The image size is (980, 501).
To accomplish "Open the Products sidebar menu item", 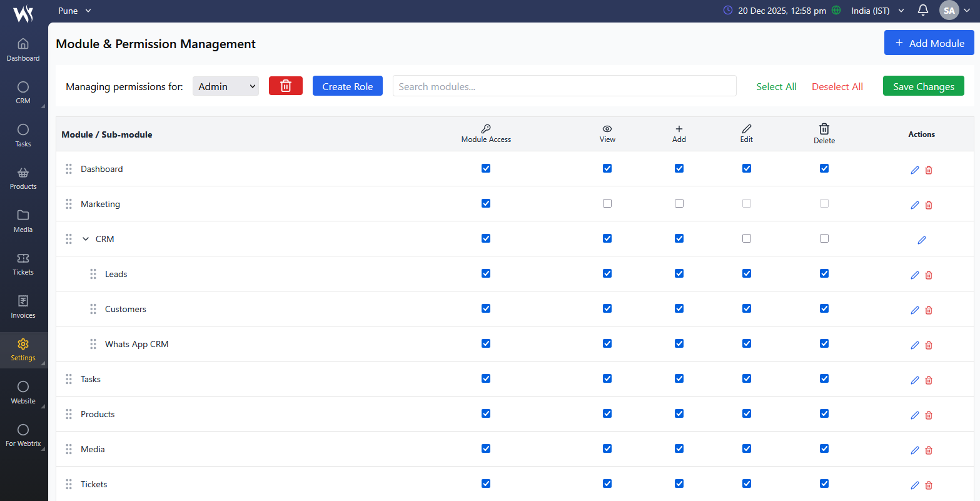I will tap(23, 178).
